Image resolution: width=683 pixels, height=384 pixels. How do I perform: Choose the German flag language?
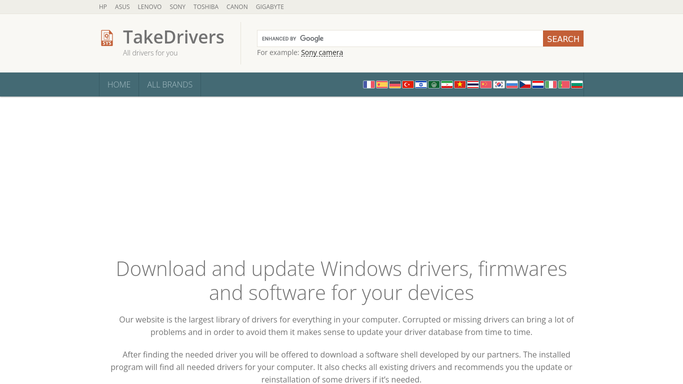[395, 84]
